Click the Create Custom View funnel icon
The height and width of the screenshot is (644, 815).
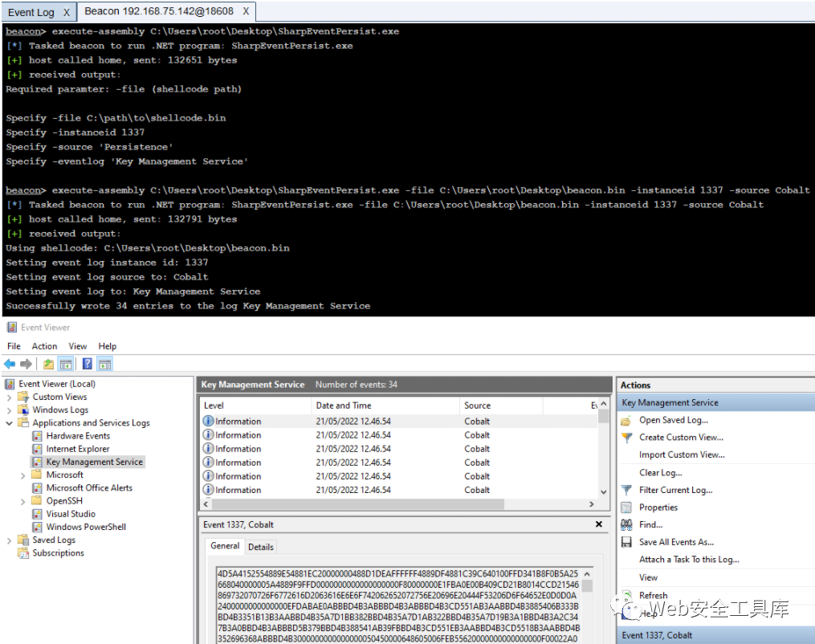[627, 438]
